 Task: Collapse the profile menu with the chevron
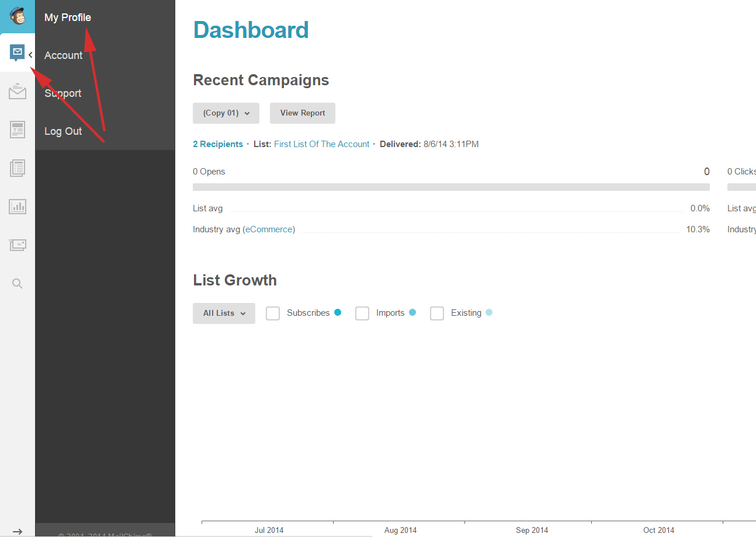(x=30, y=55)
